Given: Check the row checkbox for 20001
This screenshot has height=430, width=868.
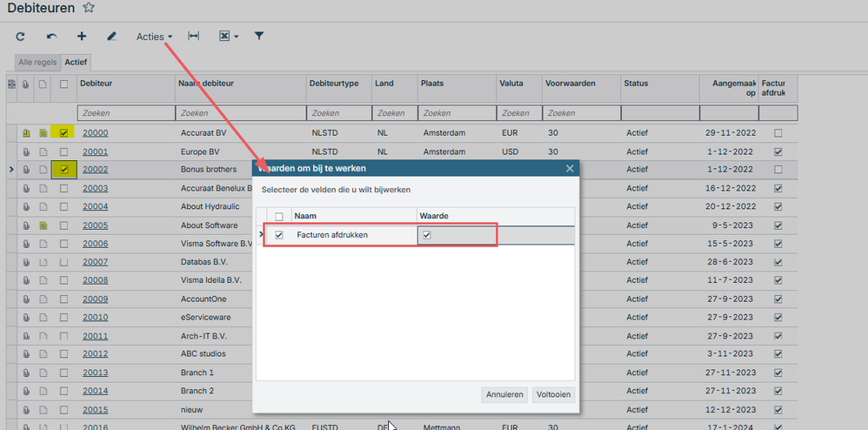Looking at the screenshot, I should 63,151.
